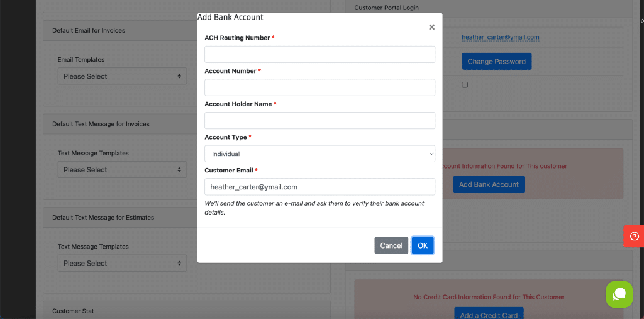This screenshot has height=319, width=644.
Task: Select Default Text Message for Invoices heading
Action: (x=101, y=124)
